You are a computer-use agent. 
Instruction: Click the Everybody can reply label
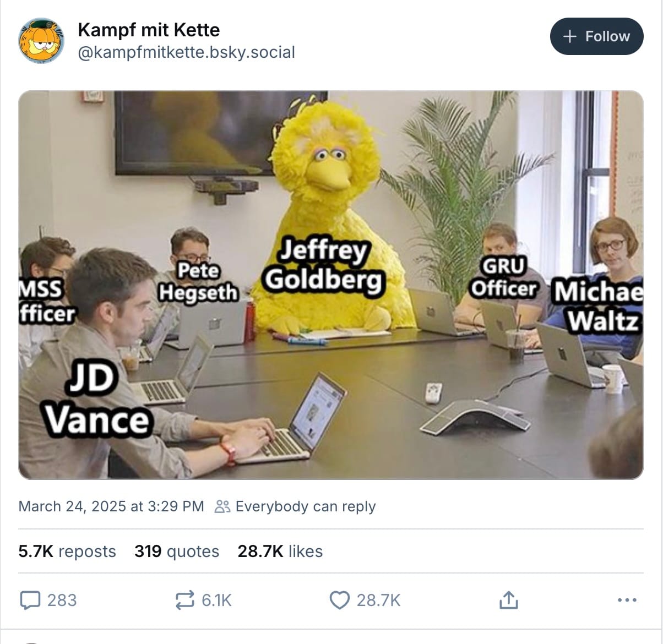306,506
